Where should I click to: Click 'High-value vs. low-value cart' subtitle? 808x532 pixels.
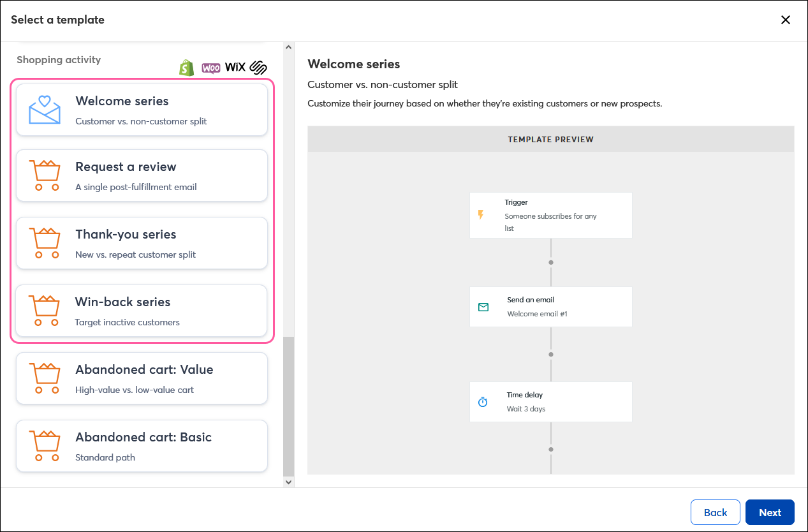click(135, 390)
